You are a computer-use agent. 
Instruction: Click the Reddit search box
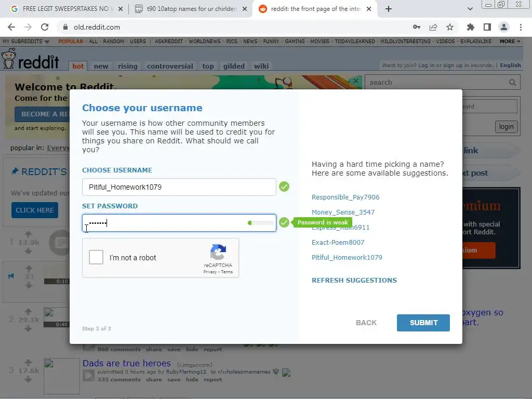point(437,83)
